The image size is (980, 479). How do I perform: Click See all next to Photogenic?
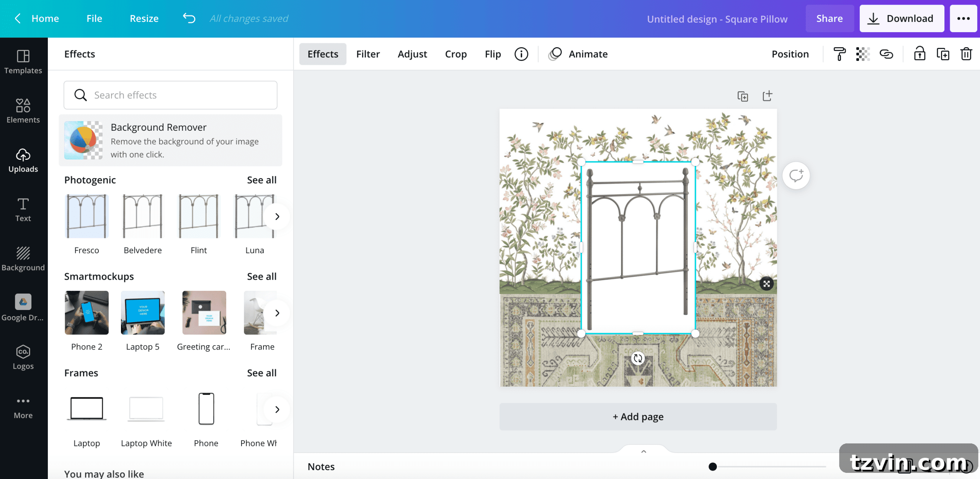[x=261, y=180]
